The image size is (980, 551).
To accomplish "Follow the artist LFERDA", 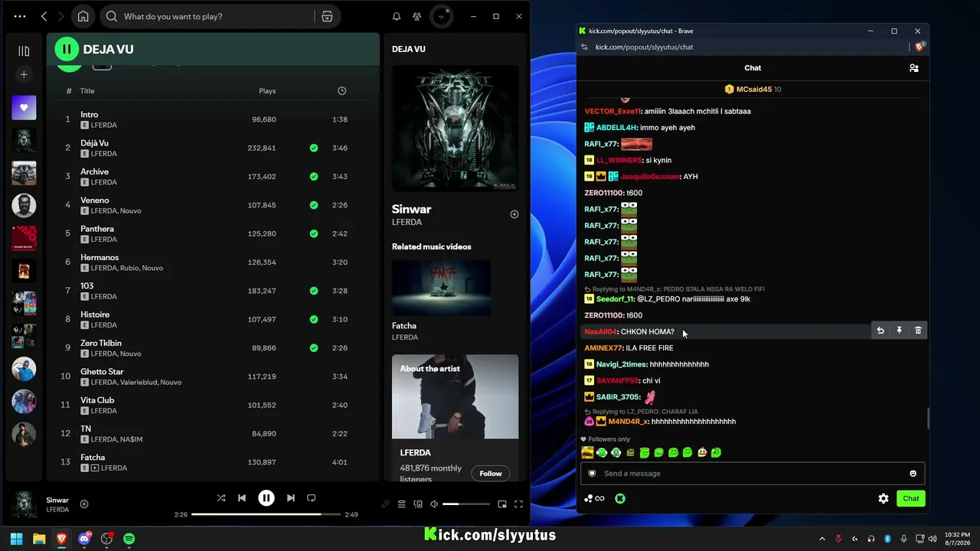I will 491,473.
